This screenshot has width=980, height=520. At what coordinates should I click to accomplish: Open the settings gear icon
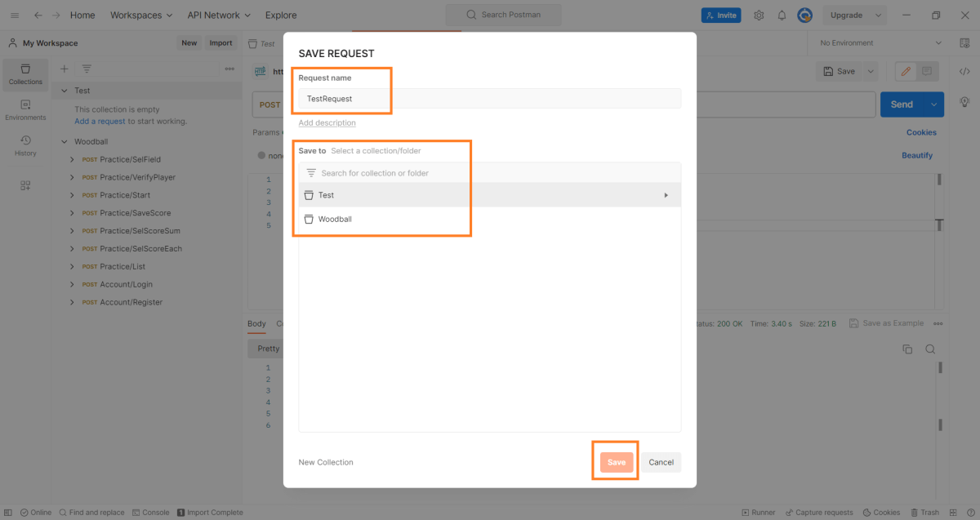click(759, 15)
